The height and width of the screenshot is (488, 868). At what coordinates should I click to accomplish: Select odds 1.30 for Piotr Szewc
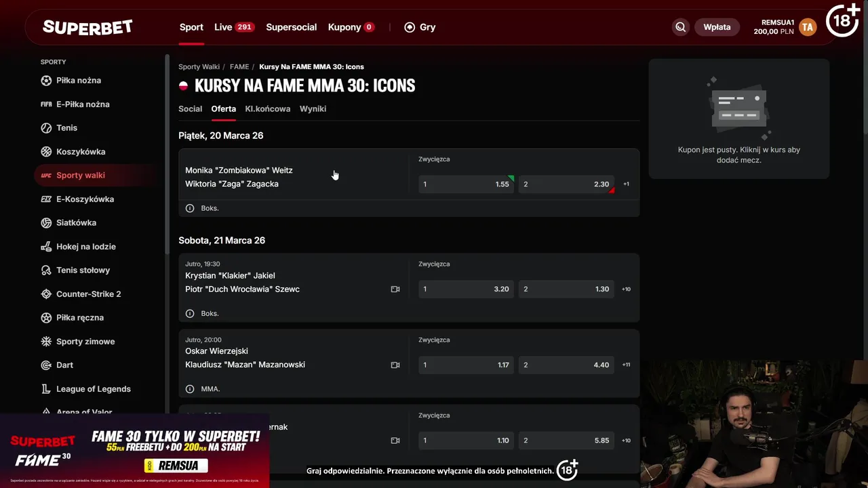point(567,289)
